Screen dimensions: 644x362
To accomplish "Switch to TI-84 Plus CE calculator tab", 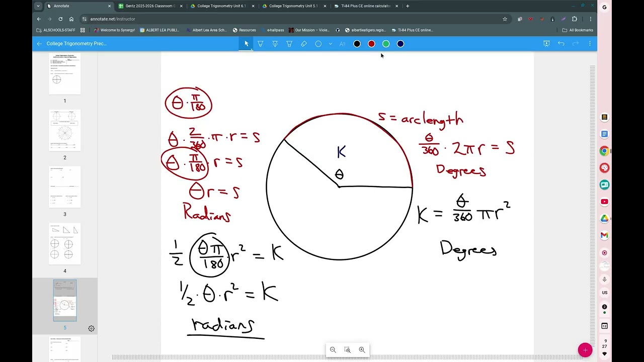I will [366, 6].
